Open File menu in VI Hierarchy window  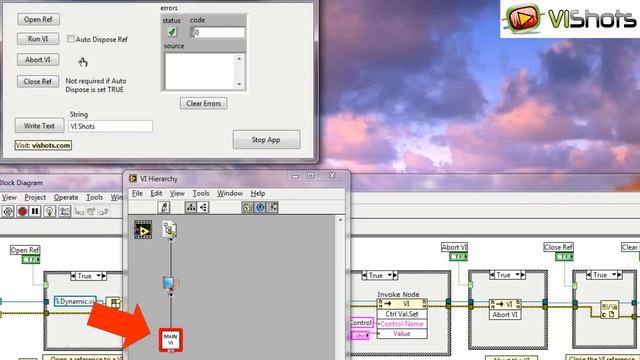click(x=137, y=193)
